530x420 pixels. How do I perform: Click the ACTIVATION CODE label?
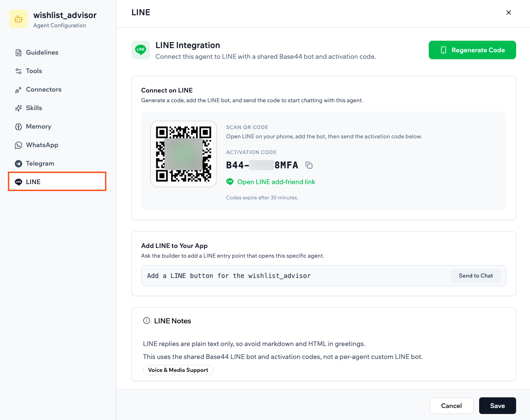(251, 152)
